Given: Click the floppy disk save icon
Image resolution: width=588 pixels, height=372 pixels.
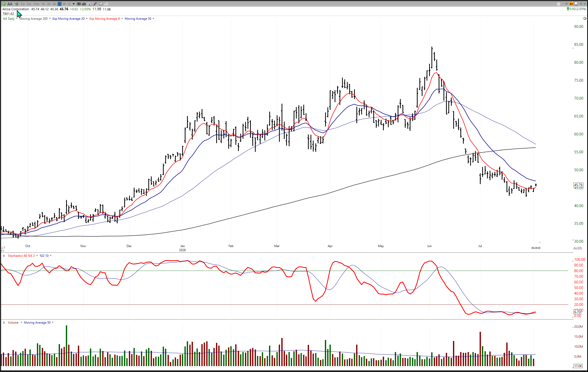Looking at the screenshot, I should click(x=576, y=4).
